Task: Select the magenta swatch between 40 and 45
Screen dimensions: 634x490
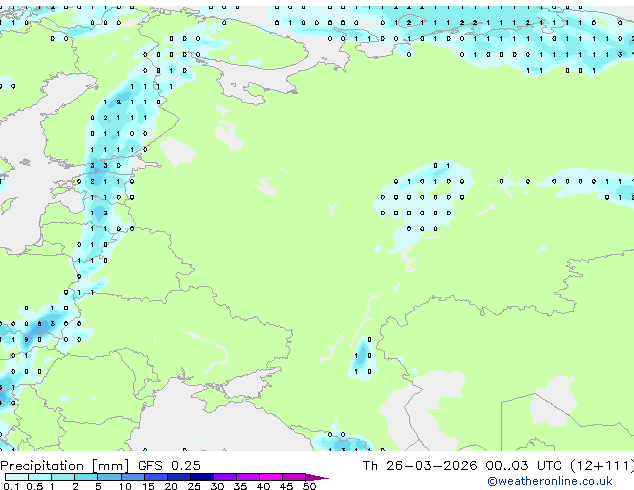Action: [x=271, y=477]
